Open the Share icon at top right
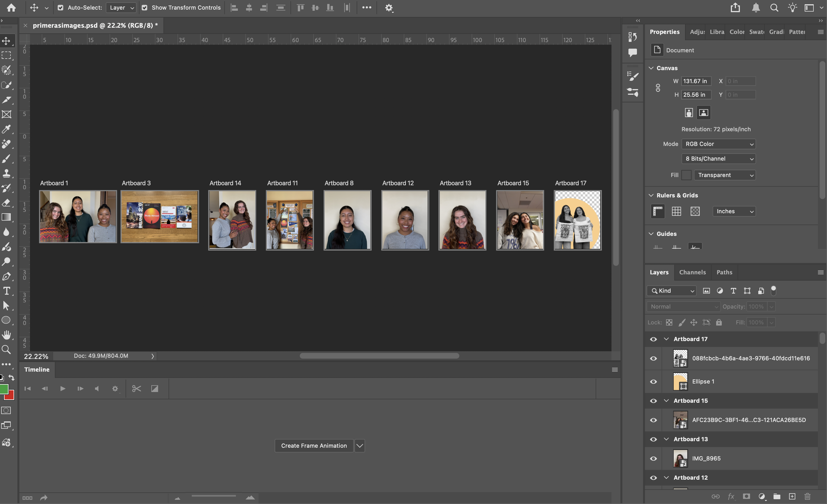 (x=735, y=8)
